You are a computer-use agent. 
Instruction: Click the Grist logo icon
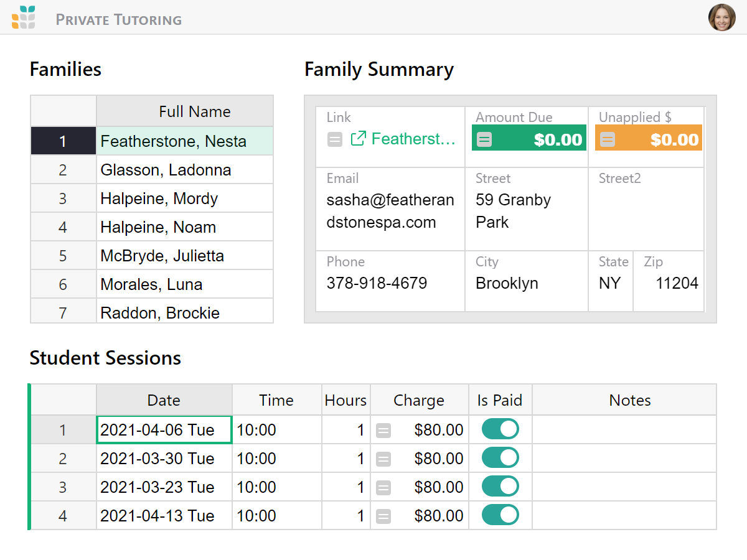point(24,17)
